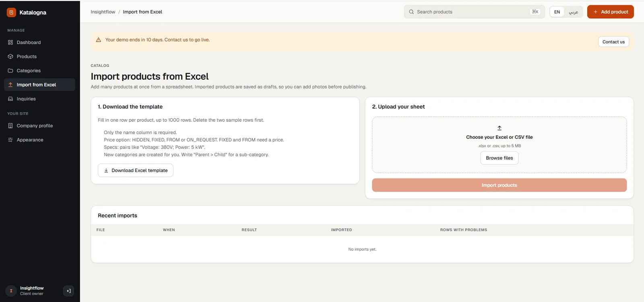
Task: Click the Katalogna logo icon
Action: [11, 12]
